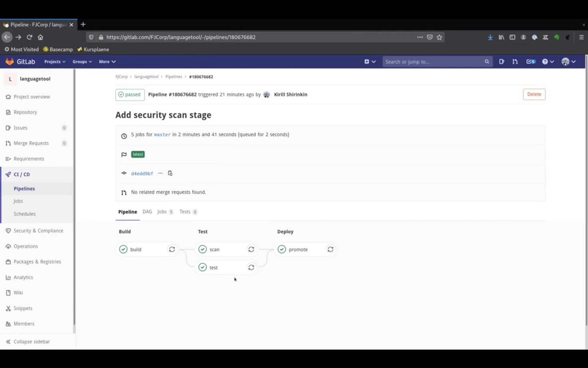Click the scan job status check icon
Viewport: 588px width, 368px height.
point(202,249)
